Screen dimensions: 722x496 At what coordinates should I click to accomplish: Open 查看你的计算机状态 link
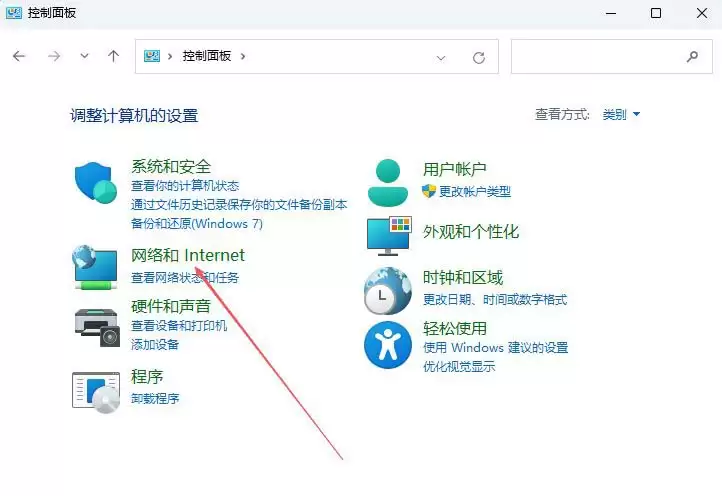tap(185, 186)
